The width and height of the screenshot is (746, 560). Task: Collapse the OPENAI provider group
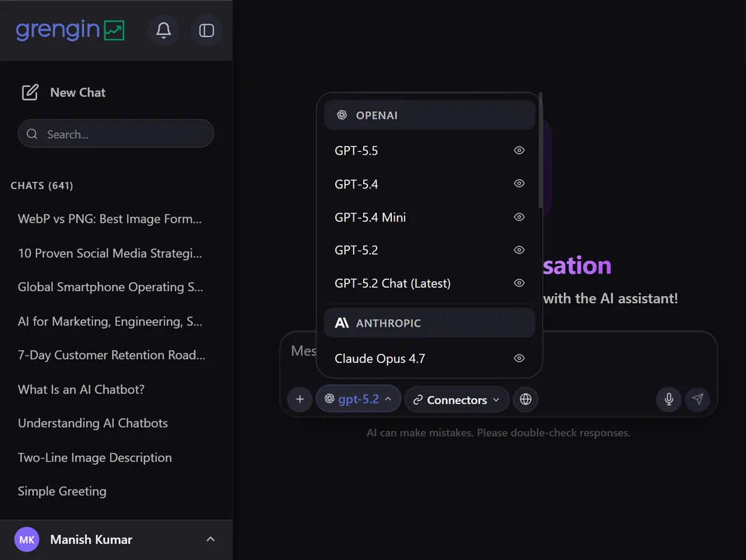tap(429, 115)
